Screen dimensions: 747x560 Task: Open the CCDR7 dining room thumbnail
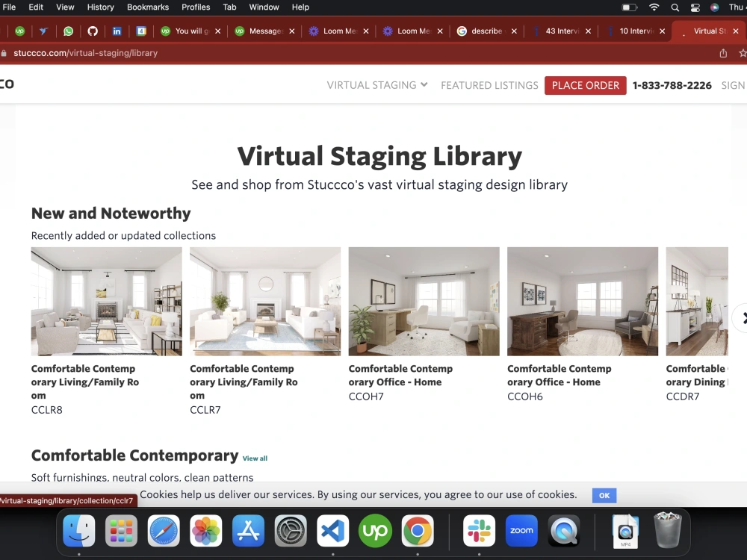697,302
